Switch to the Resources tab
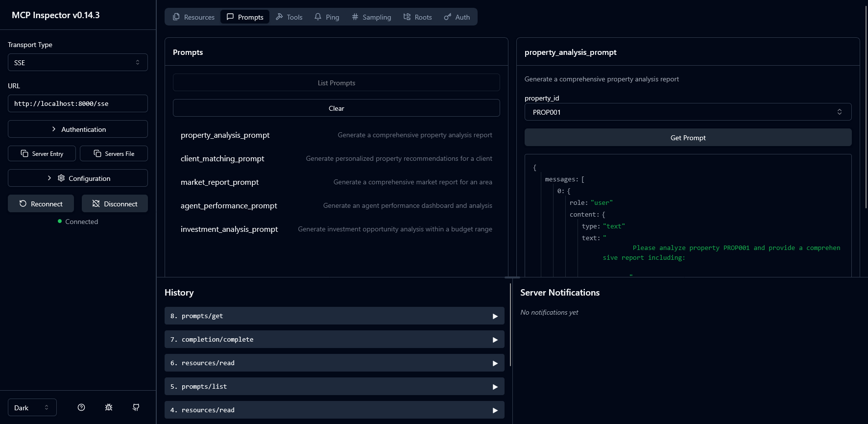 193,17
